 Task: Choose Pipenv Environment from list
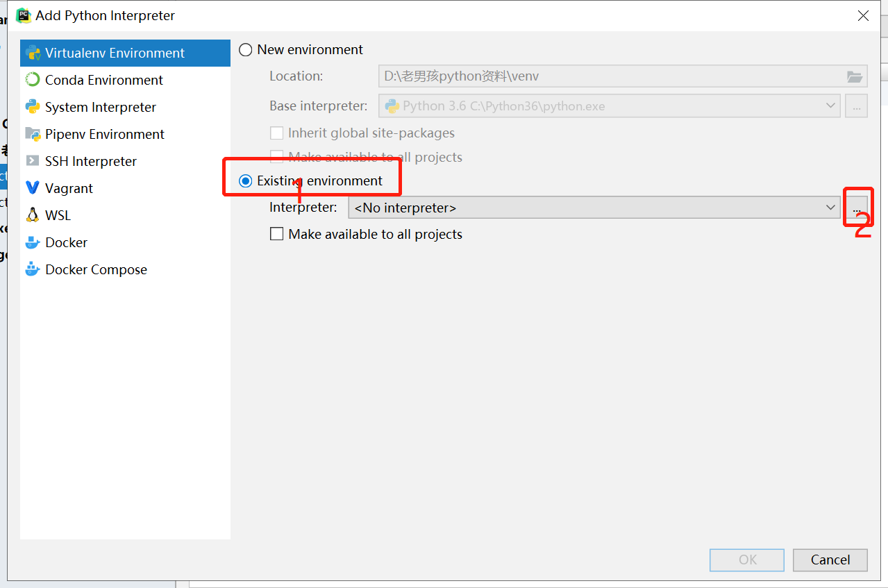coord(125,134)
